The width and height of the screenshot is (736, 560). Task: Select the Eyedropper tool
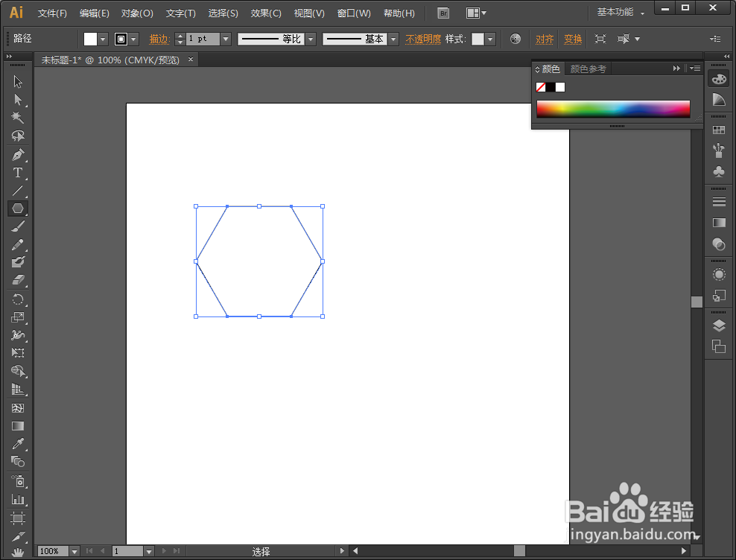(18, 444)
